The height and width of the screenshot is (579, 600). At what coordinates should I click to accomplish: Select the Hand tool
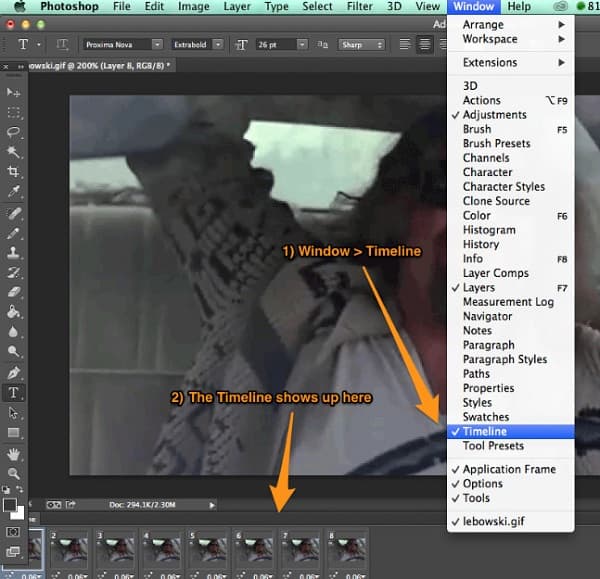pos(13,455)
